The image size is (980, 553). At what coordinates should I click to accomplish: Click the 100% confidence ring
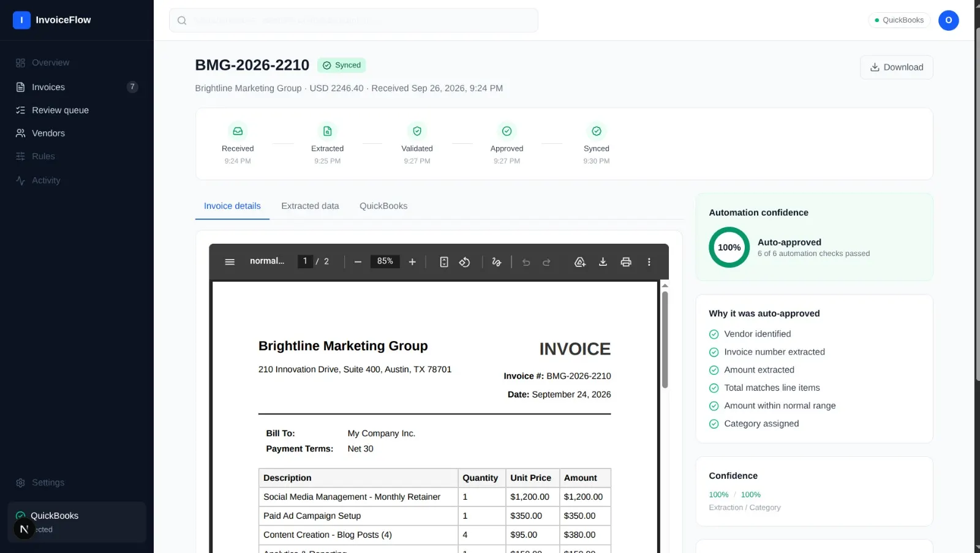pyautogui.click(x=729, y=247)
